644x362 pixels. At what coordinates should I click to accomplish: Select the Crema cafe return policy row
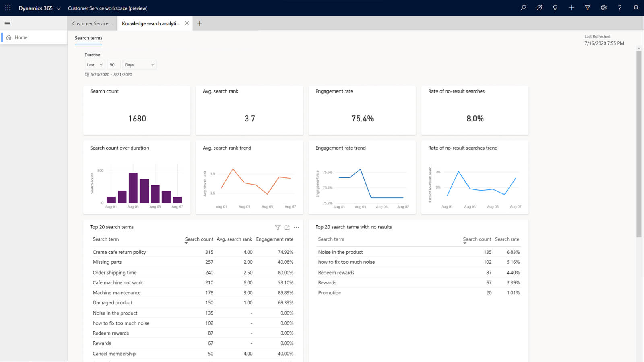119,252
